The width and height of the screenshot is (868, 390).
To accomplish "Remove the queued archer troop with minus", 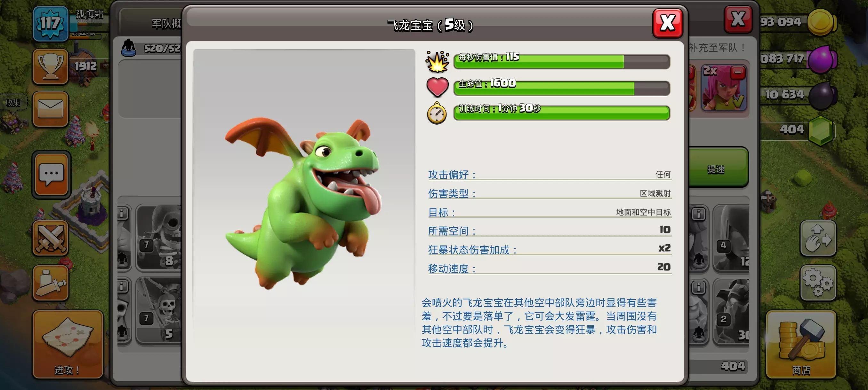I will (x=738, y=72).
